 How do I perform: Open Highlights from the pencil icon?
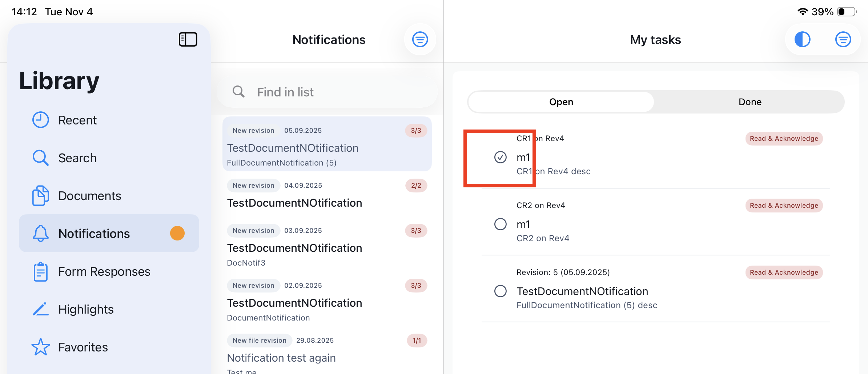click(40, 309)
